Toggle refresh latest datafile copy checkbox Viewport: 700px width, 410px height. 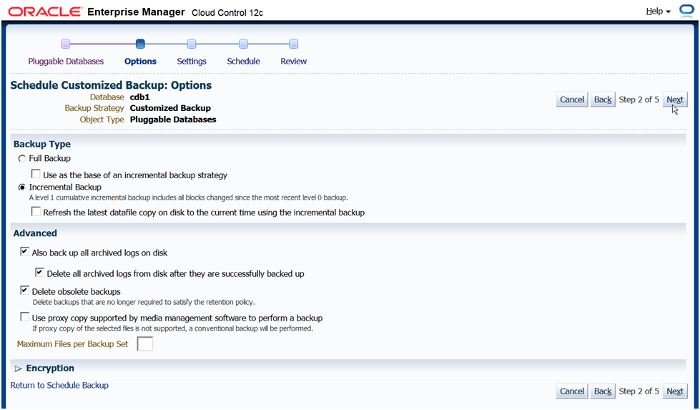pyautogui.click(x=37, y=212)
